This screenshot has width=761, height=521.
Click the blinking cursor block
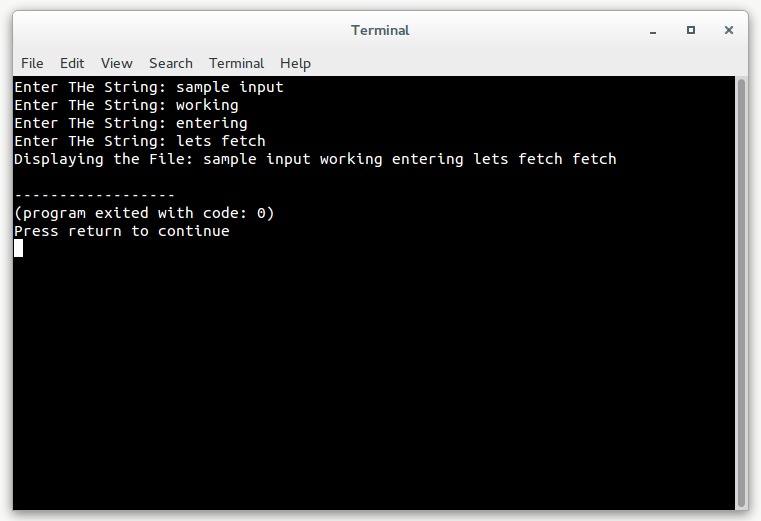point(18,248)
